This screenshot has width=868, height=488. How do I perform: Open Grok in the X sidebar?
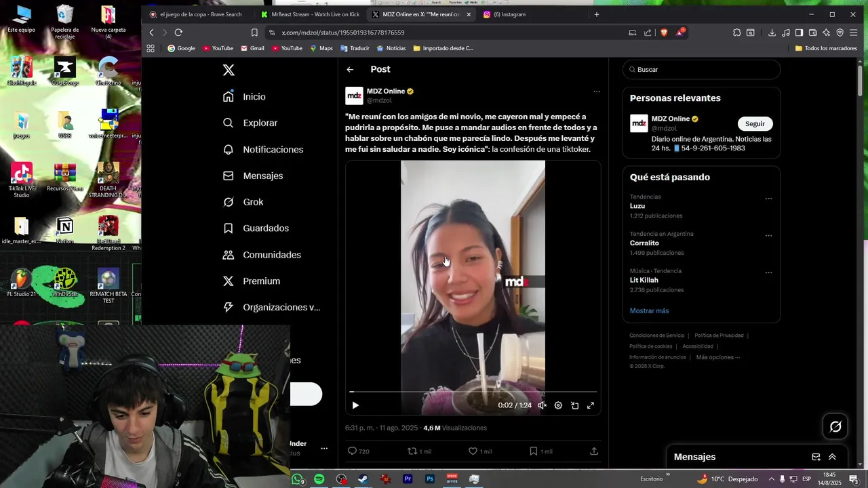click(x=243, y=202)
